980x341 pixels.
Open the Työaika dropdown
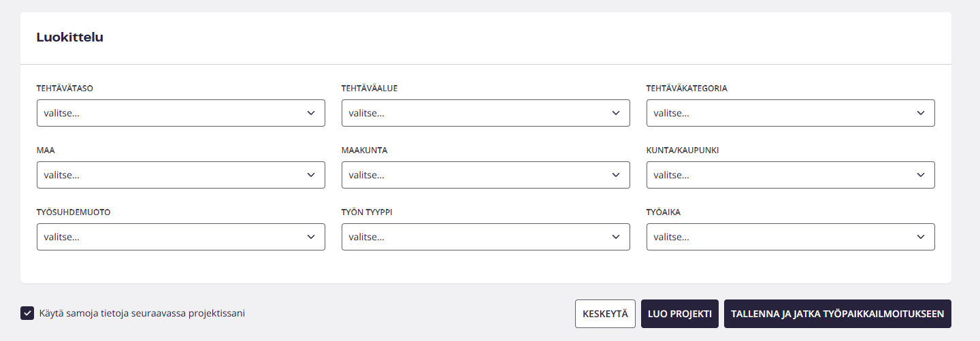[x=790, y=237]
